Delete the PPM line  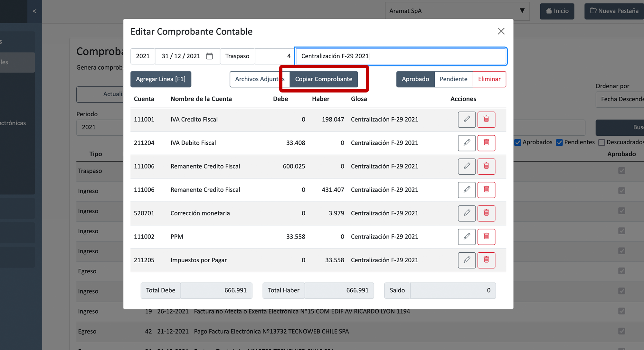[486, 237]
